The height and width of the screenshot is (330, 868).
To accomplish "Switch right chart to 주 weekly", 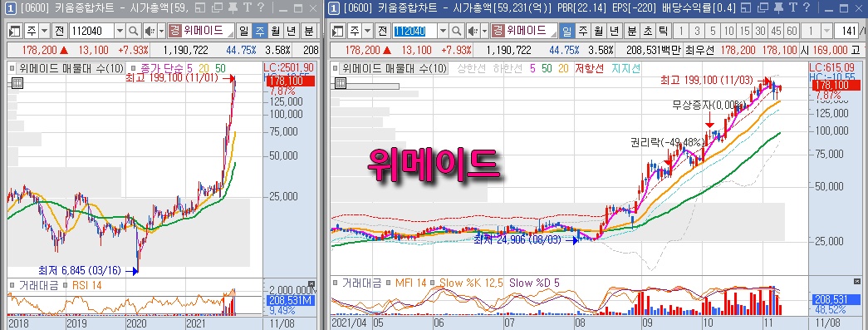I will pyautogui.click(x=582, y=31).
